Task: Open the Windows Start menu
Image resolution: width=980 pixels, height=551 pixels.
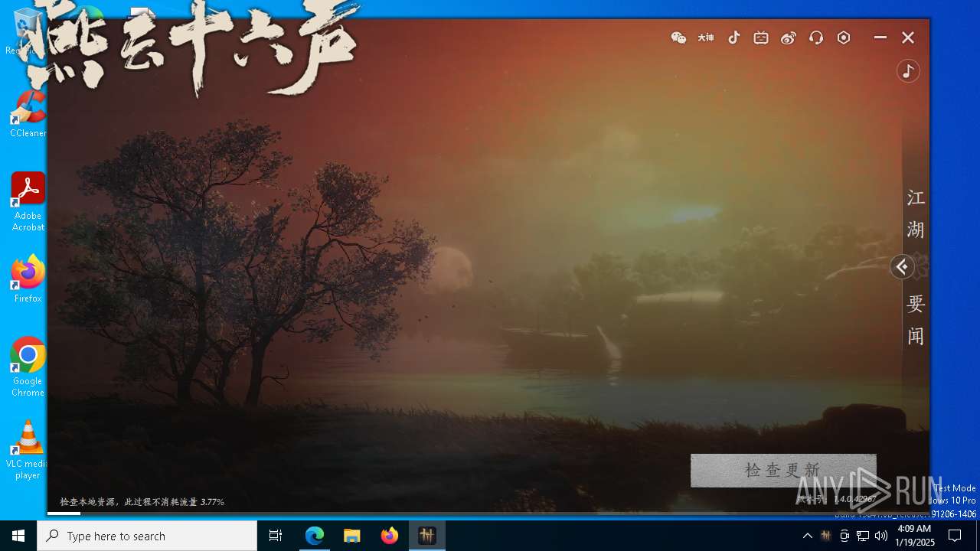Action: 18,536
